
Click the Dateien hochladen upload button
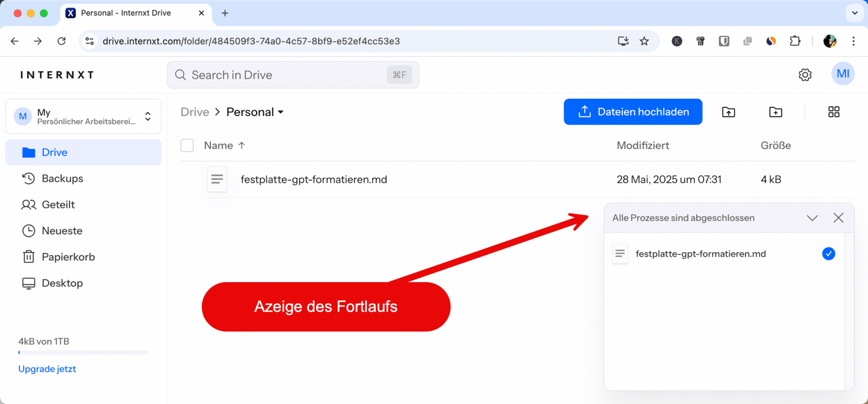point(633,112)
